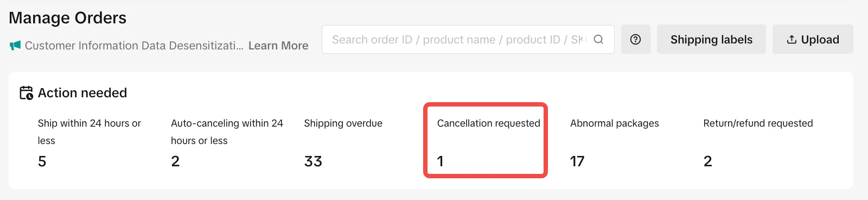Open Shipping labels
This screenshot has height=200, width=868.
point(711,39)
